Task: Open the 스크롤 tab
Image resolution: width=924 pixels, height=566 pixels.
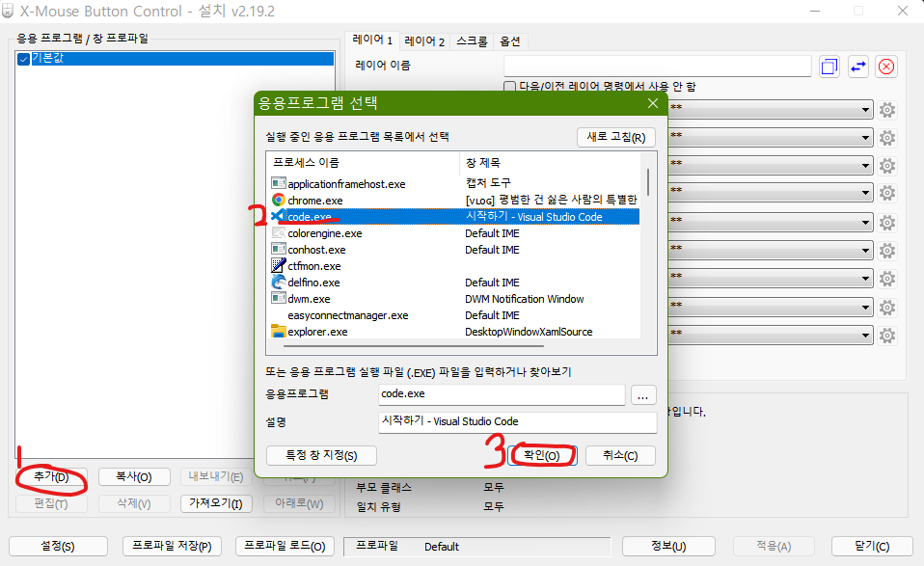Action: (472, 41)
